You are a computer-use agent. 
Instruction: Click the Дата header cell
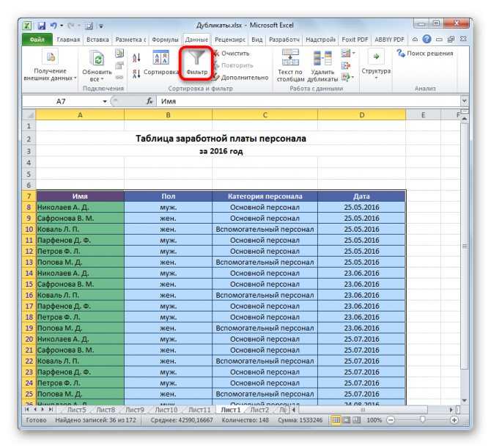click(x=362, y=196)
